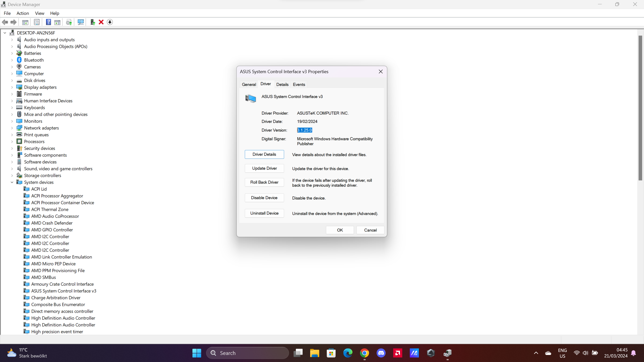Click the Properties sheet toolbar icon

coord(37,22)
